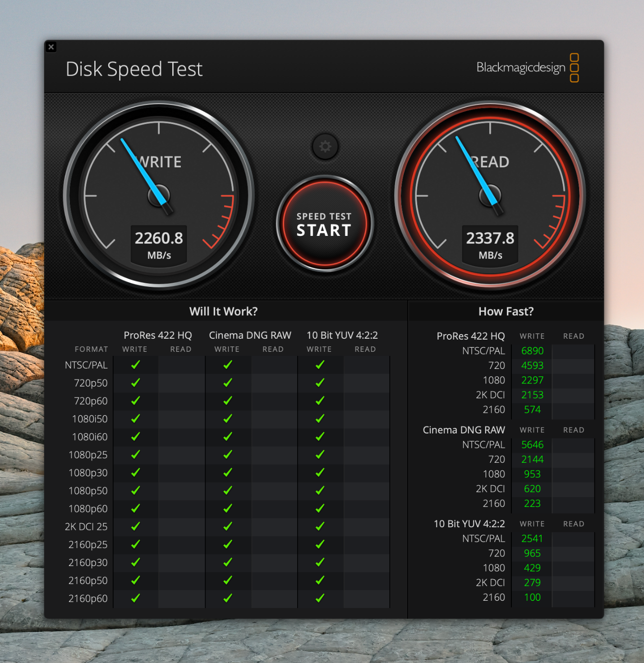Click the 2541 write frame rate value

(x=533, y=539)
